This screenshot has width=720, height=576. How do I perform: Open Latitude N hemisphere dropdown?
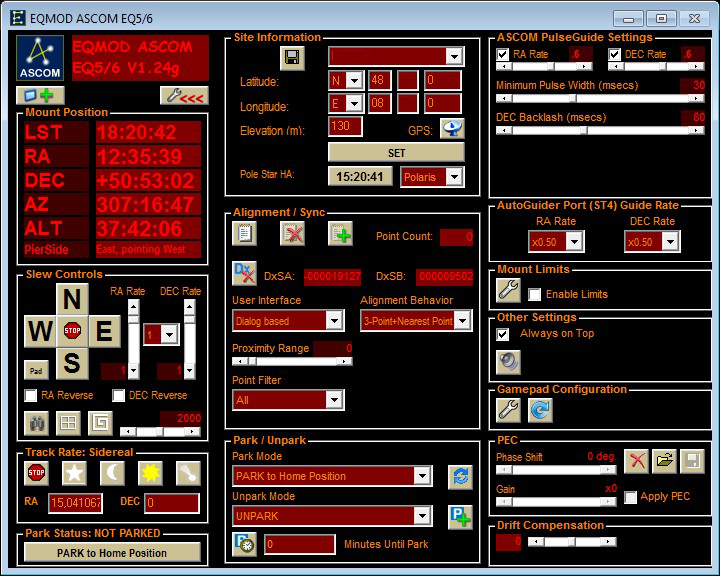(x=354, y=81)
